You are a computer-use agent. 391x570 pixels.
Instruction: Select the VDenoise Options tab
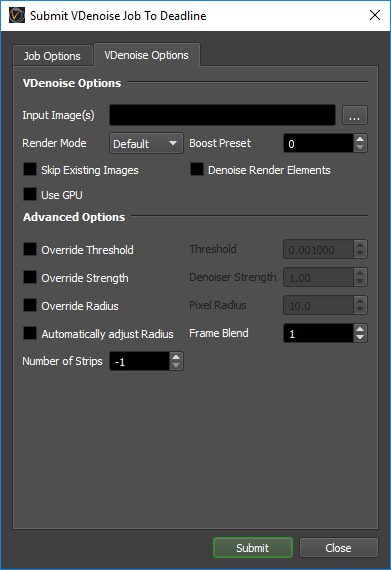(147, 55)
